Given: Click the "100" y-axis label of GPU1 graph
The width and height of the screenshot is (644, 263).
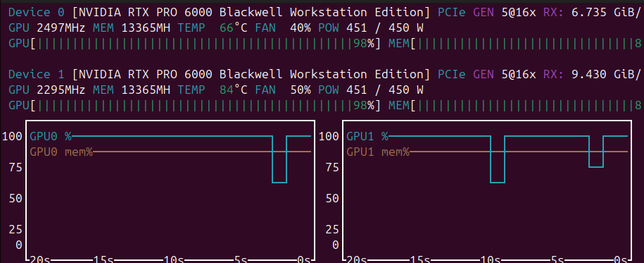Looking at the screenshot, I should point(329,136).
